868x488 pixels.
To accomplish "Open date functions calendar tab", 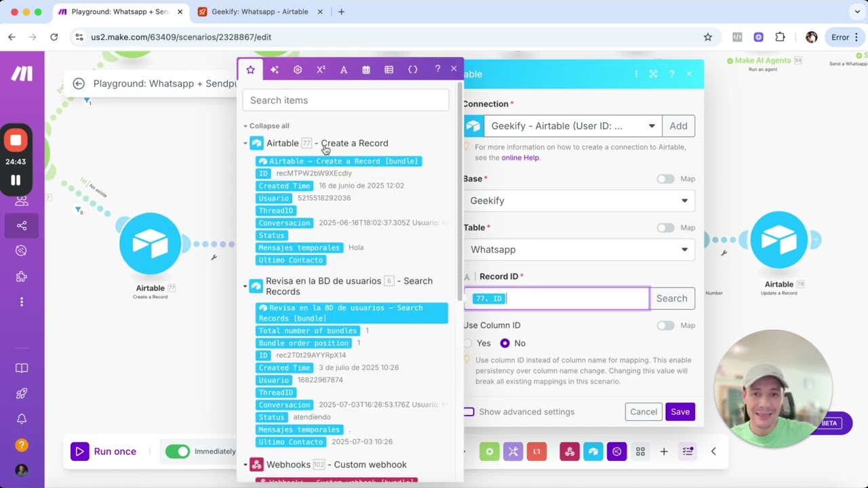I will 366,70.
